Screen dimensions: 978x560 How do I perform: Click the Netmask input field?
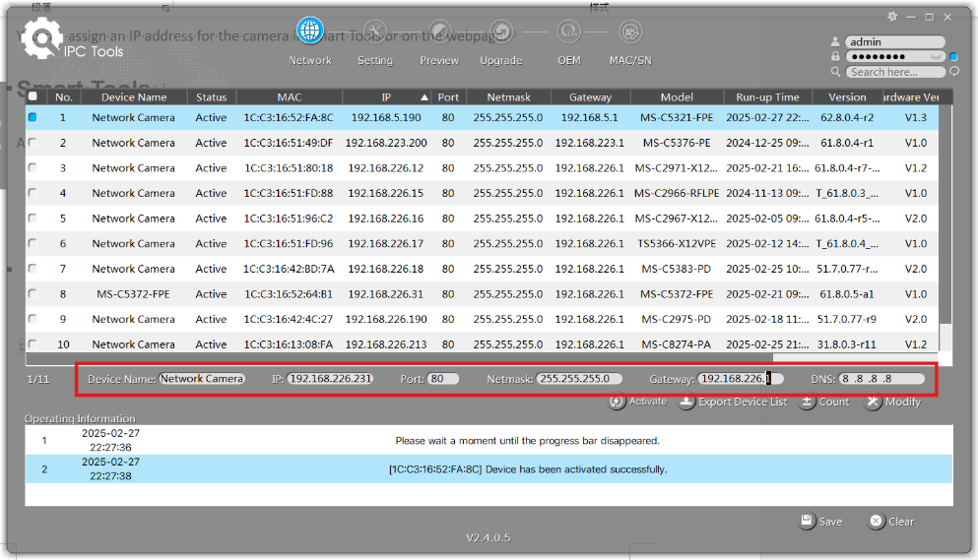(x=579, y=379)
